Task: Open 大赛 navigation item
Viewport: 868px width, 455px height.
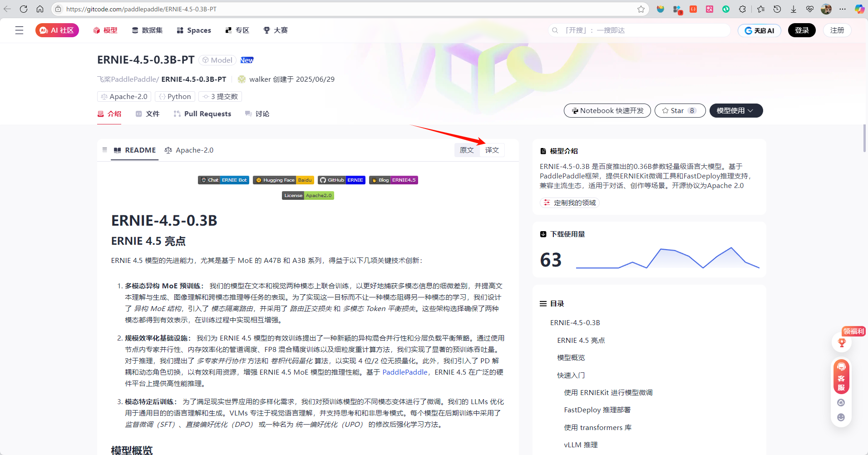Action: tap(276, 30)
